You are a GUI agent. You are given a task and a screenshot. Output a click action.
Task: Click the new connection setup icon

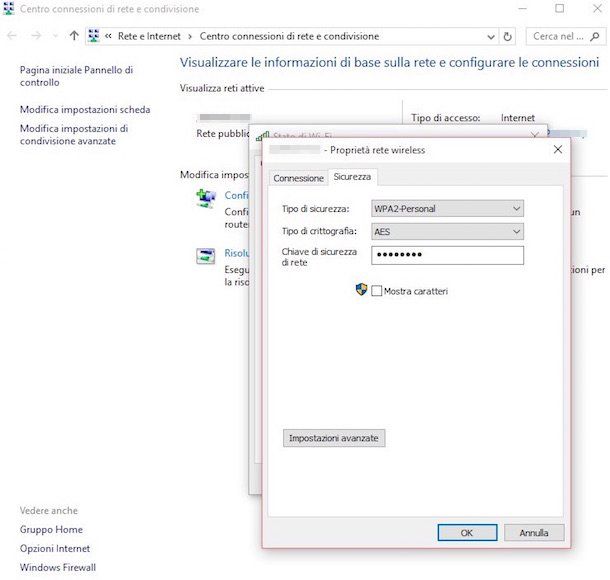click(x=206, y=199)
